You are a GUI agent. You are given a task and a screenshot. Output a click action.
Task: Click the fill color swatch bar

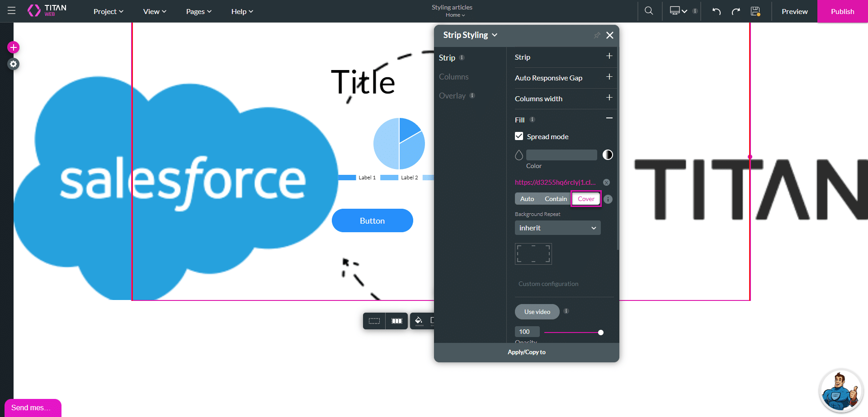561,155
